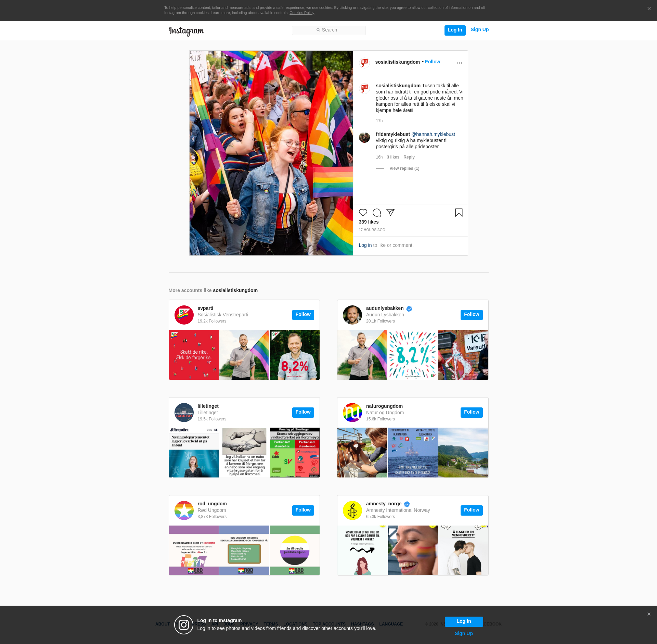Image resolution: width=657 pixels, height=644 pixels.
Task: Open footer TOP ACCOUNTS link
Action: [x=329, y=624]
